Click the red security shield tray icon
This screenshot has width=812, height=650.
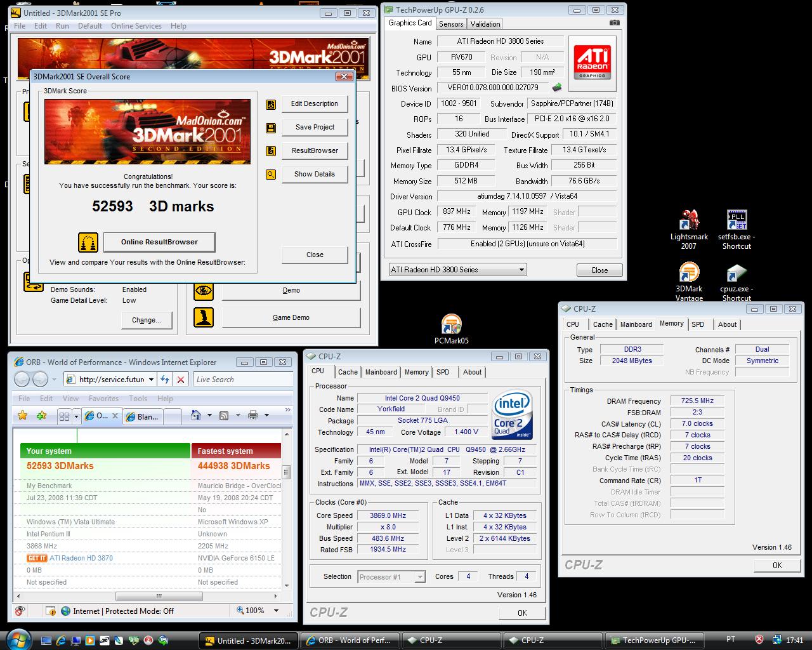(x=759, y=640)
